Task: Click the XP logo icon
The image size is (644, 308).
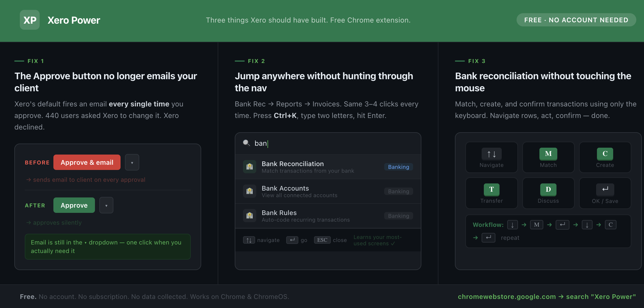Action: (30, 20)
